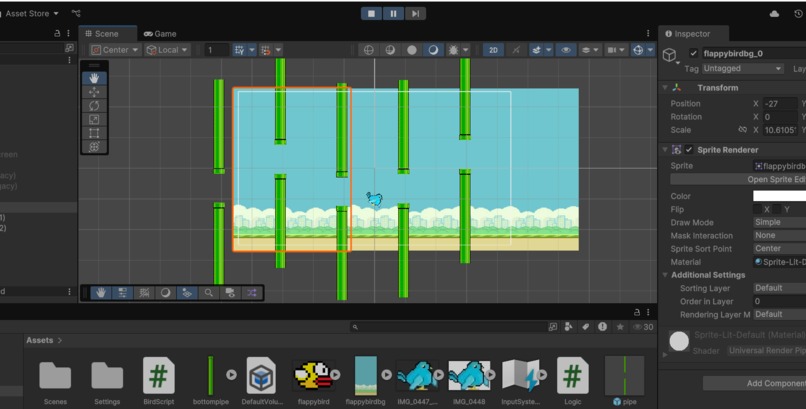Open the Center pivot mode dropdown
The width and height of the screenshot is (806, 409).
point(115,50)
